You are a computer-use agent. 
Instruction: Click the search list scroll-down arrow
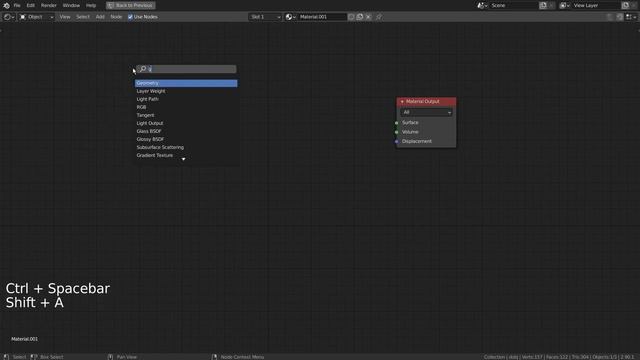coord(183,159)
